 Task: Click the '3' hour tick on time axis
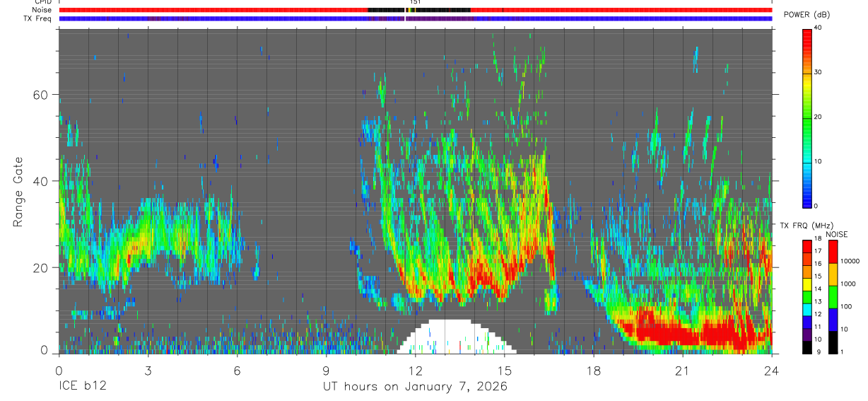coord(148,370)
